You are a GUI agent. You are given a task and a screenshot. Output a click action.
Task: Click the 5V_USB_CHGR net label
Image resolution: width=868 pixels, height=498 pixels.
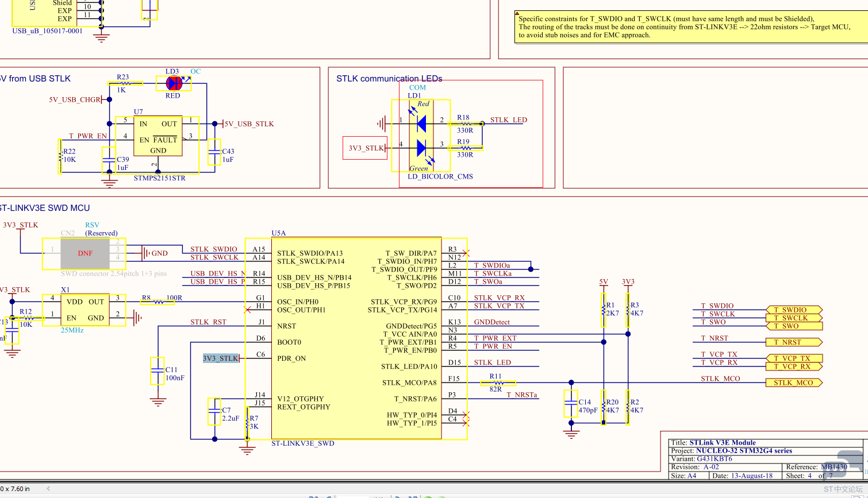pos(75,100)
